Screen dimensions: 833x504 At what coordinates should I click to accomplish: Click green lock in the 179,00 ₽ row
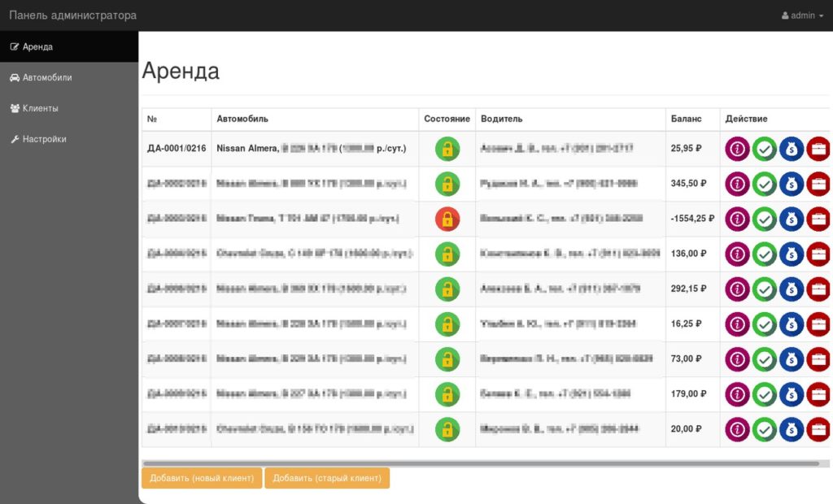[447, 394]
